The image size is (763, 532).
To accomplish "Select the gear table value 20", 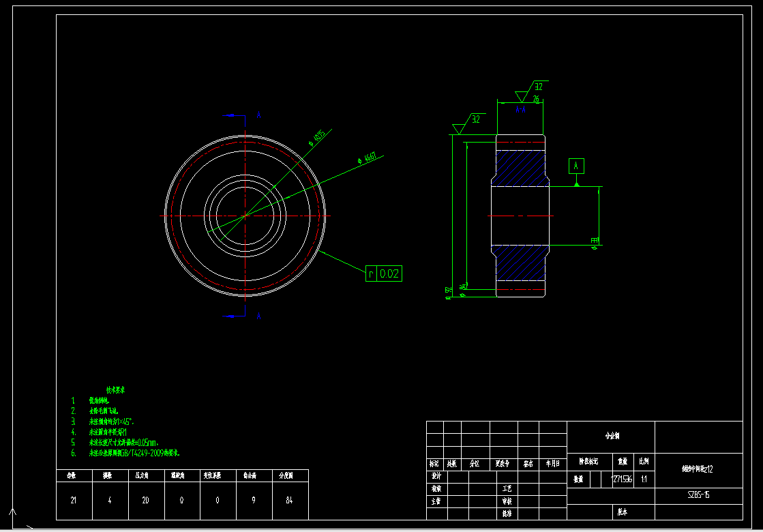I will pos(145,501).
